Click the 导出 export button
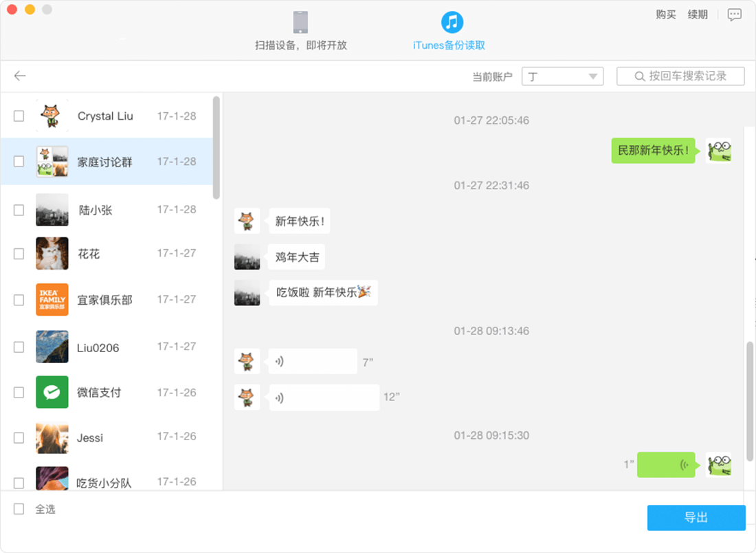Viewport: 756px width, 553px height. pyautogui.click(x=696, y=518)
